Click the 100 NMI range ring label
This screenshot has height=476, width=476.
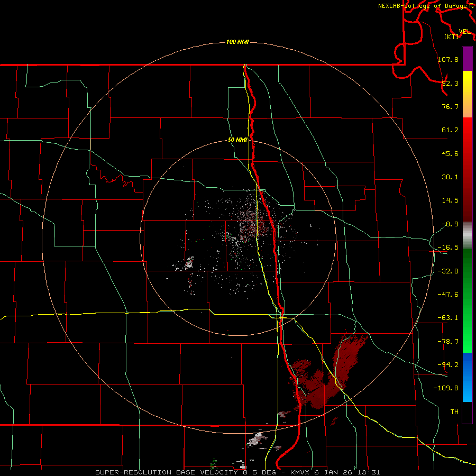click(x=237, y=42)
